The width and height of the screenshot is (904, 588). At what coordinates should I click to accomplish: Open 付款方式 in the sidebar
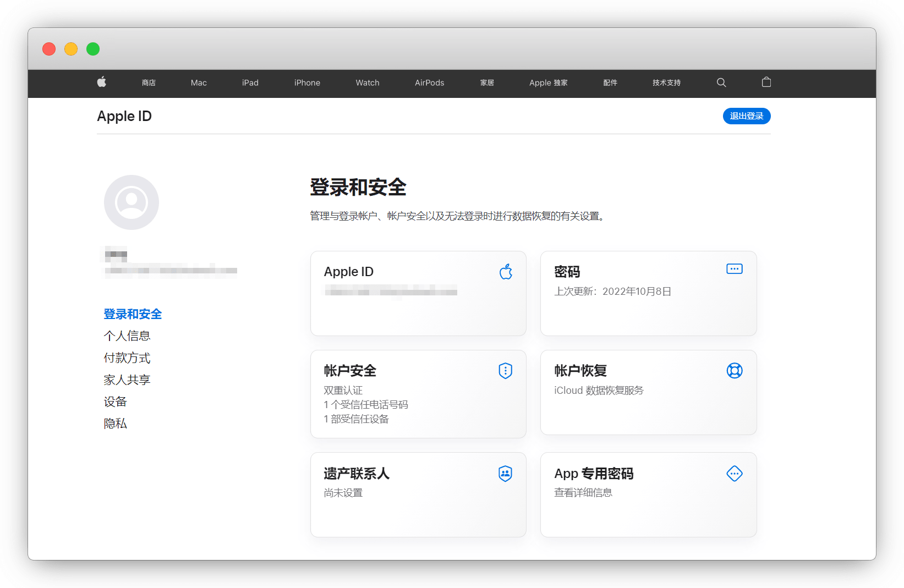point(127,358)
